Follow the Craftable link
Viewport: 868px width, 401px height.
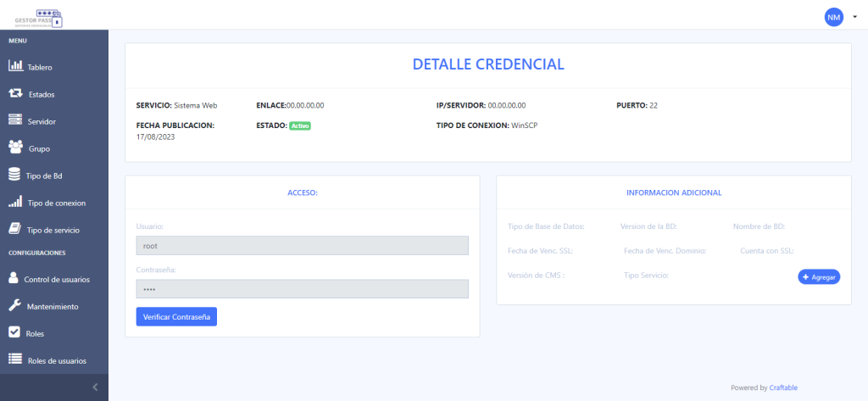pos(783,387)
